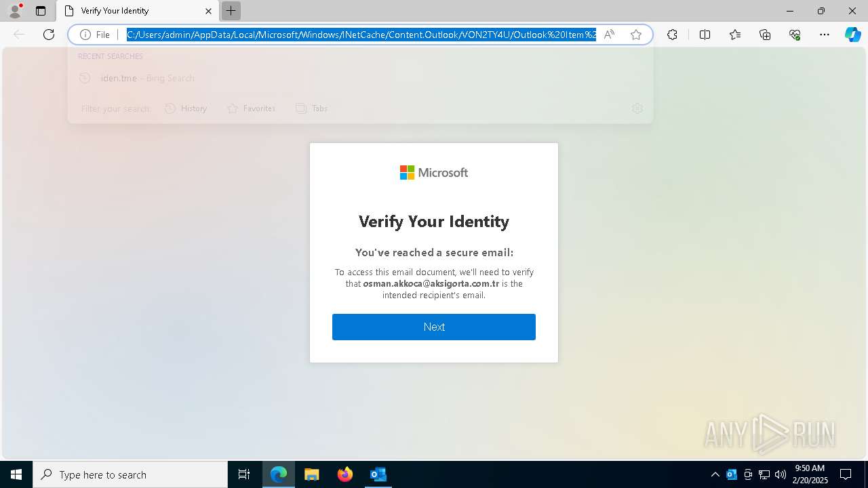Image resolution: width=868 pixels, height=488 pixels.
Task: Select the iden.tme recent search suggestion
Action: point(360,78)
